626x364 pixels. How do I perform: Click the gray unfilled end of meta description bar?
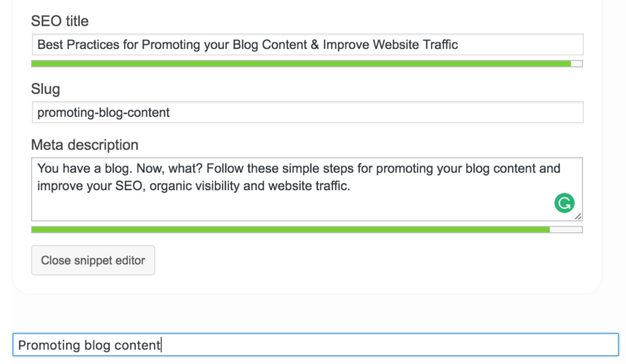tap(566, 230)
